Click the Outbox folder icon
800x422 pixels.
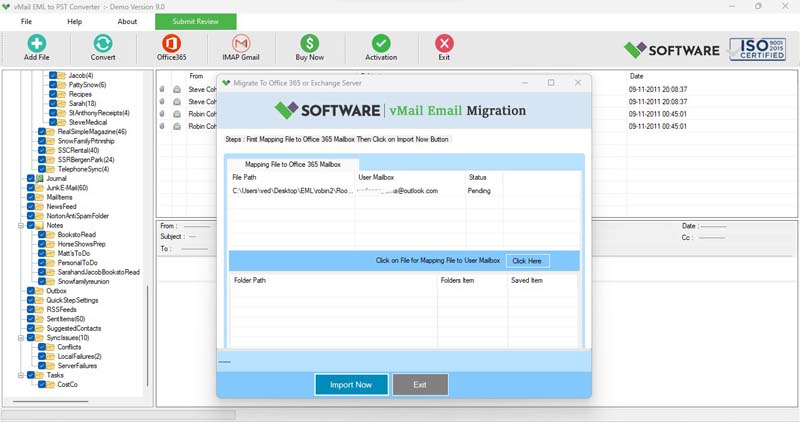coord(40,291)
